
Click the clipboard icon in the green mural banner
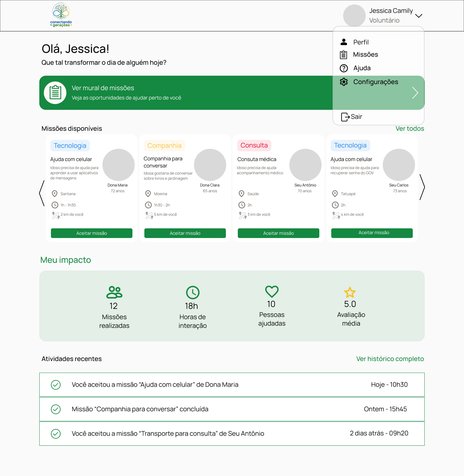tap(55, 93)
